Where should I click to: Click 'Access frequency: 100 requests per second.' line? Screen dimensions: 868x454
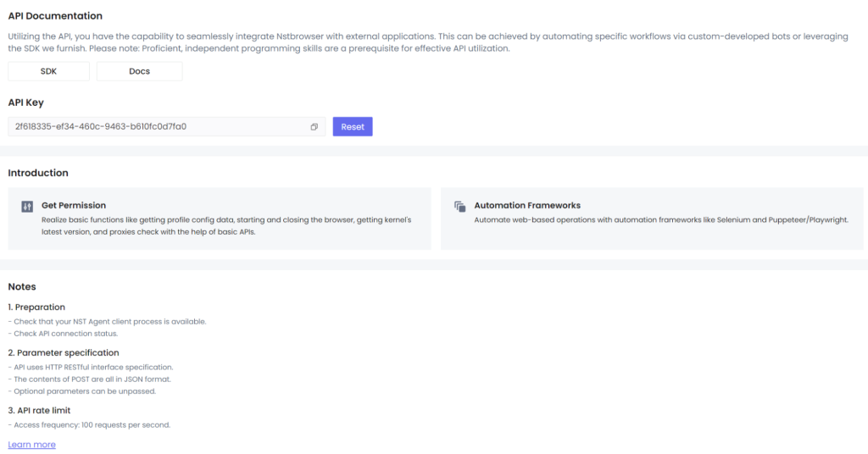click(x=89, y=425)
